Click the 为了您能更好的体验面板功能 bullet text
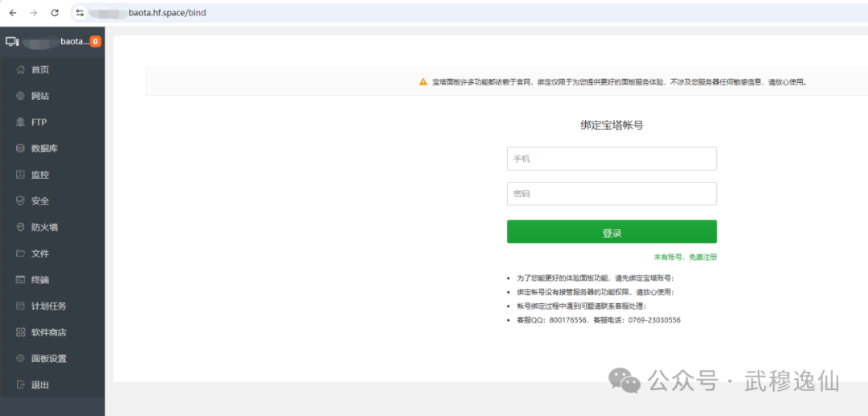Image resolution: width=868 pixels, height=416 pixels. point(596,278)
